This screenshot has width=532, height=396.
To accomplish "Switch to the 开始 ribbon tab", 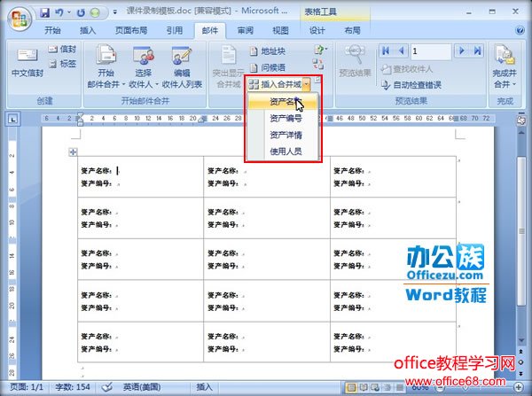I will 52,30.
